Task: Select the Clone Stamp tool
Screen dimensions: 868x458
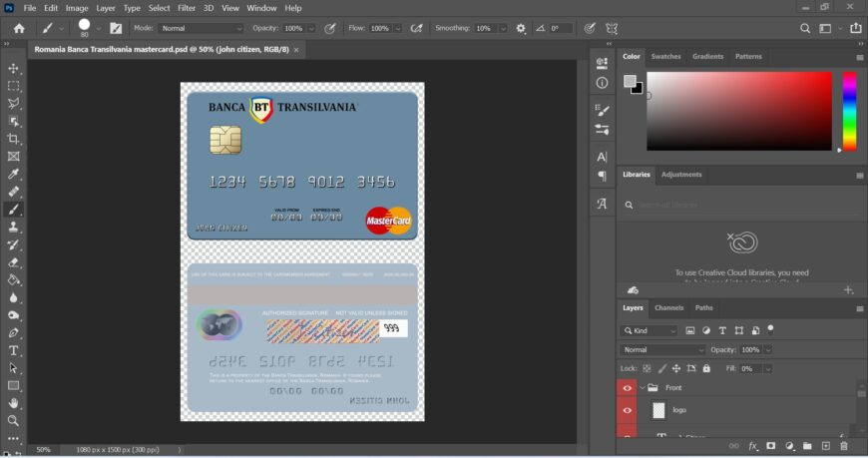Action: coord(13,228)
